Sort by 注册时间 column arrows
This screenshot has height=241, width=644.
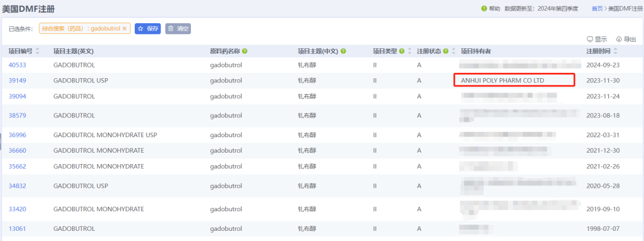click(x=616, y=51)
